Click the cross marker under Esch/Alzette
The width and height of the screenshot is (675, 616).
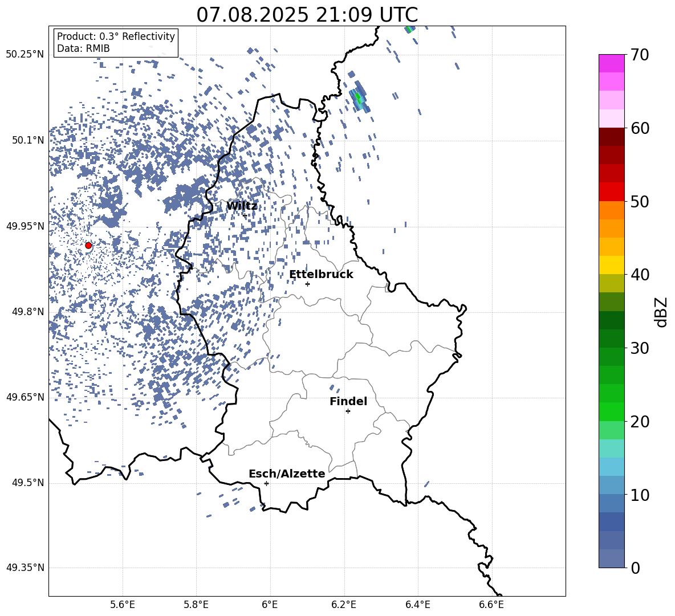[266, 483]
